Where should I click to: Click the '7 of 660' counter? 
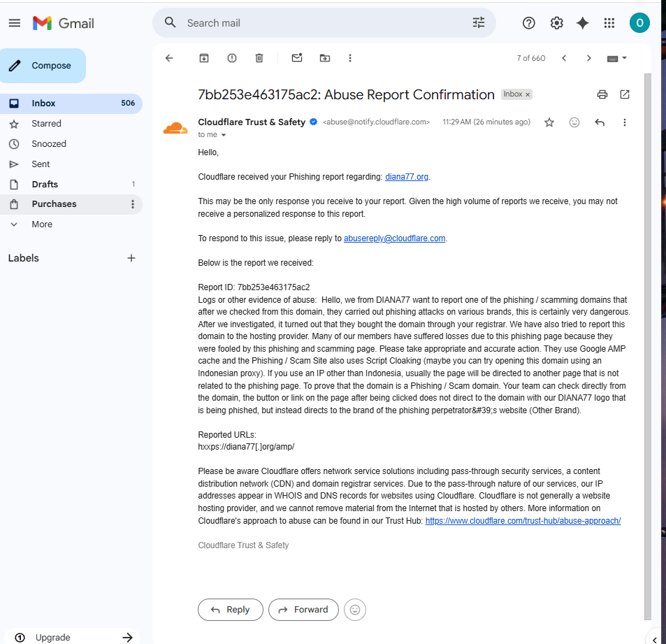(531, 58)
